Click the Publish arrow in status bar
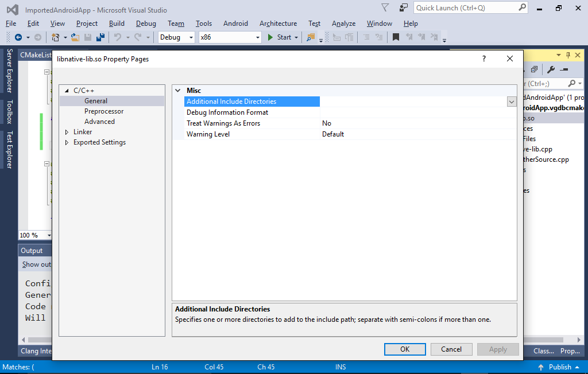Image resolution: width=588 pixels, height=374 pixels. click(x=541, y=367)
